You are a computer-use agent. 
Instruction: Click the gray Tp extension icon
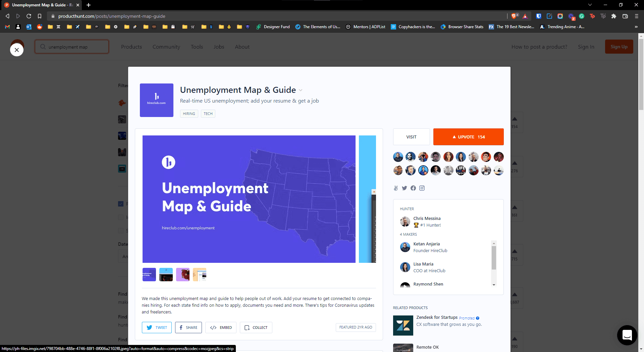tap(603, 16)
